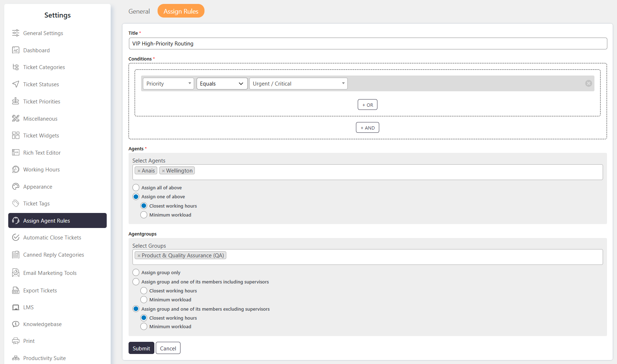Click the LMS laptop icon
This screenshot has height=364, width=617.
[x=16, y=307]
